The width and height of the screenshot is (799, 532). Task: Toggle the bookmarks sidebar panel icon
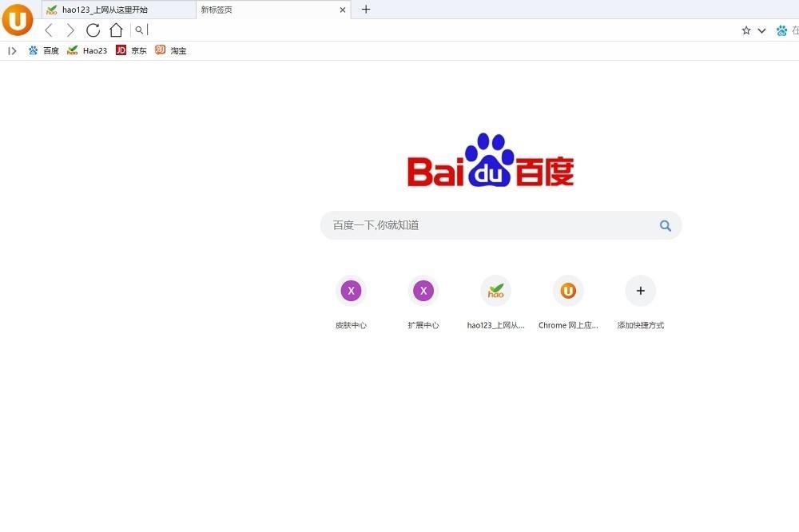[x=12, y=50]
